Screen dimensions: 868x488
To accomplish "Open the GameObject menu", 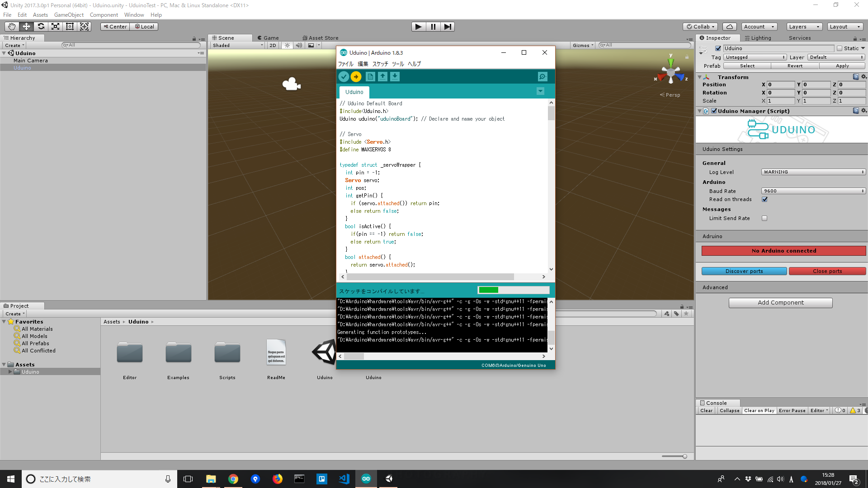I will 69,15.
